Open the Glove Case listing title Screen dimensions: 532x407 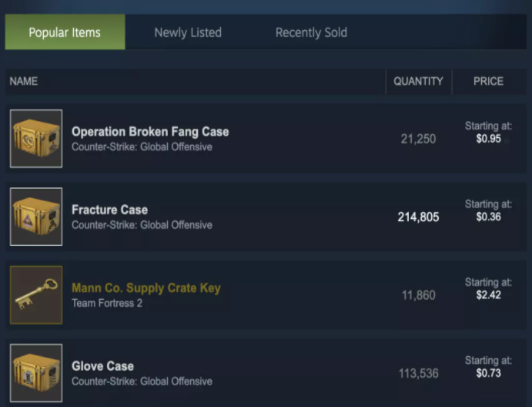click(103, 366)
